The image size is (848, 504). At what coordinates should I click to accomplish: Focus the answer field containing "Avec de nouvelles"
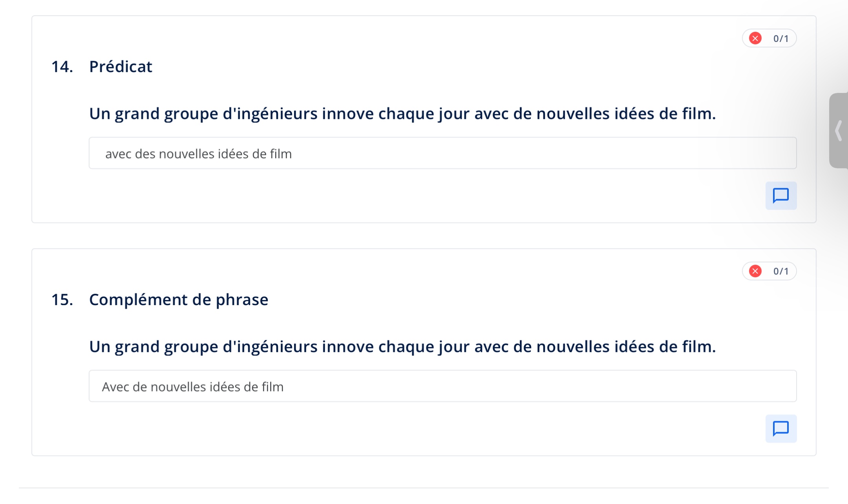tap(442, 386)
